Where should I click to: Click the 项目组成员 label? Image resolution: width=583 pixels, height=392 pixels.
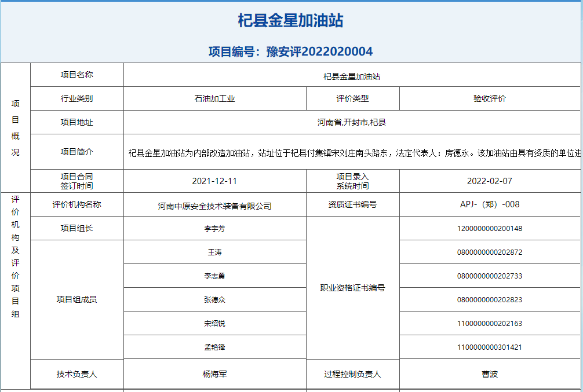tap(77, 299)
